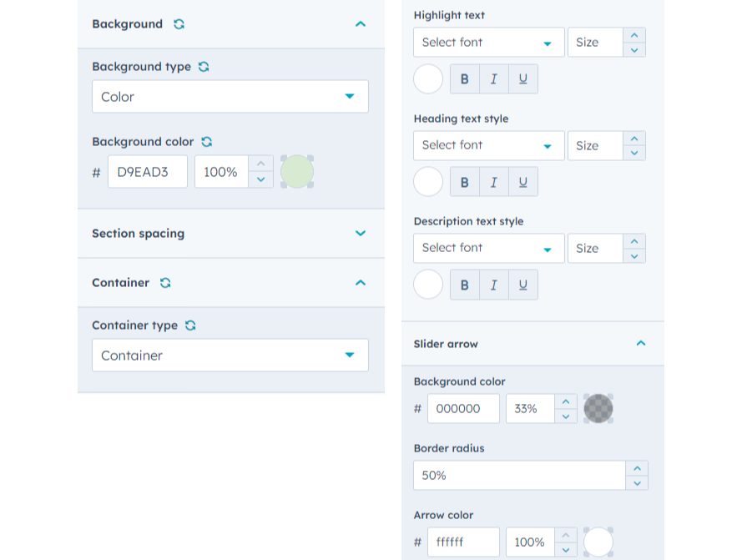
Task: Click reset icon beside Container type
Action: [x=190, y=325]
